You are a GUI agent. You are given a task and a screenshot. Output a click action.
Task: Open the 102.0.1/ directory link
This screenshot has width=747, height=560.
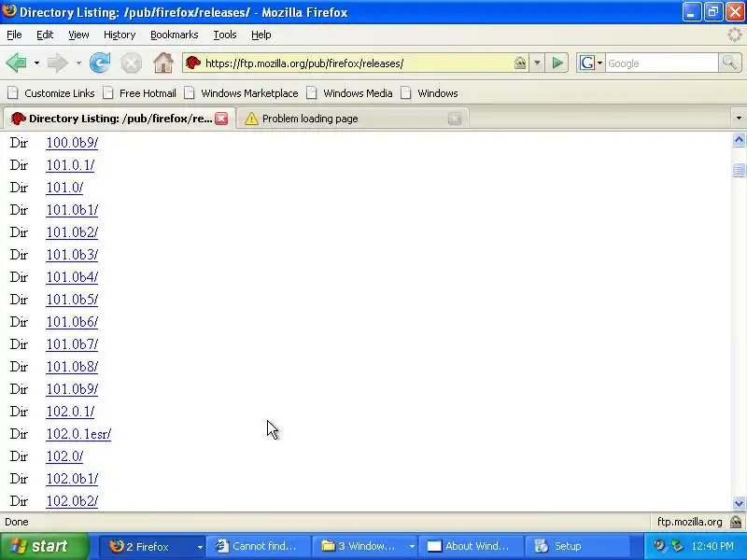click(70, 411)
